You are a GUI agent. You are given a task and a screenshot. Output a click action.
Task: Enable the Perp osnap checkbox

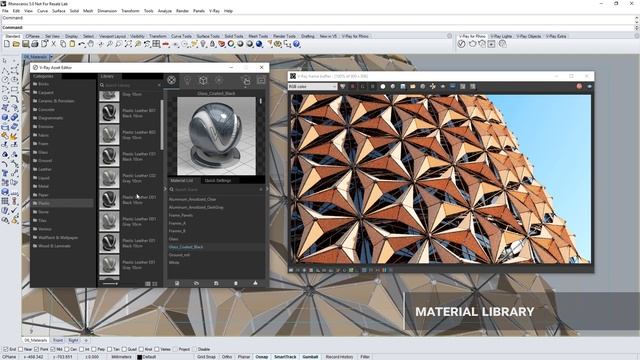tap(93, 349)
